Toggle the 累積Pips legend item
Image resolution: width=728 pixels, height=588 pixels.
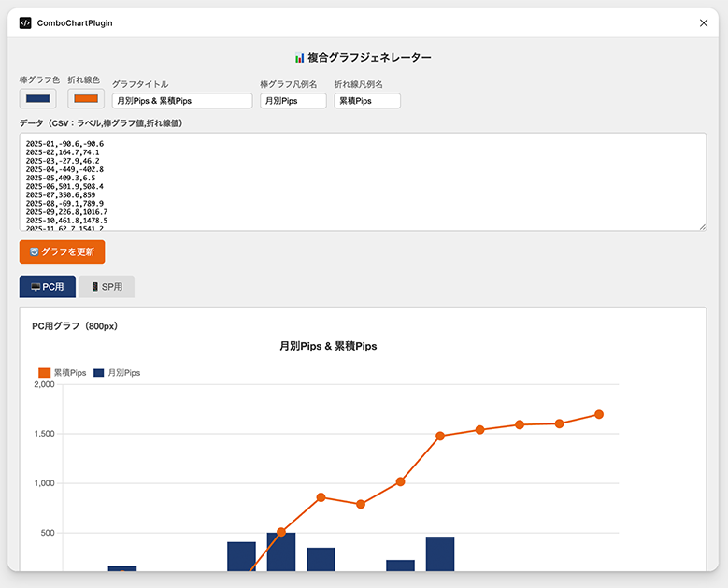click(x=63, y=373)
